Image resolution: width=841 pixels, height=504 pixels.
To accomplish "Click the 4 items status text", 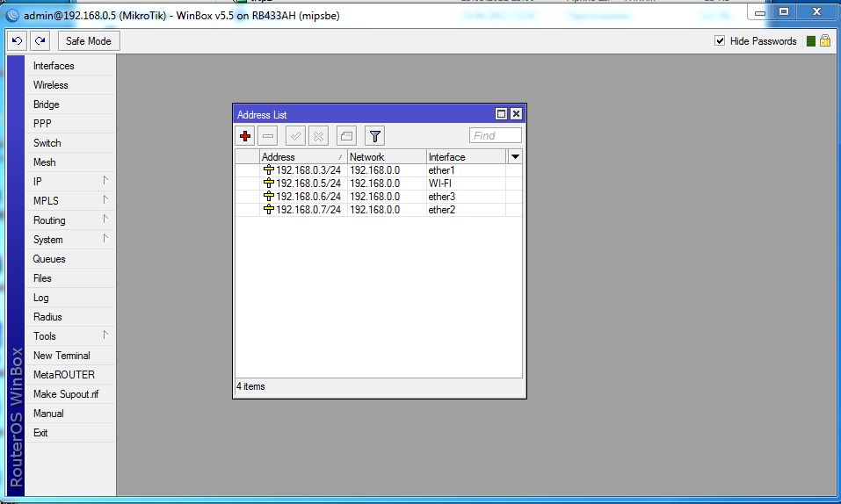I will pos(250,386).
